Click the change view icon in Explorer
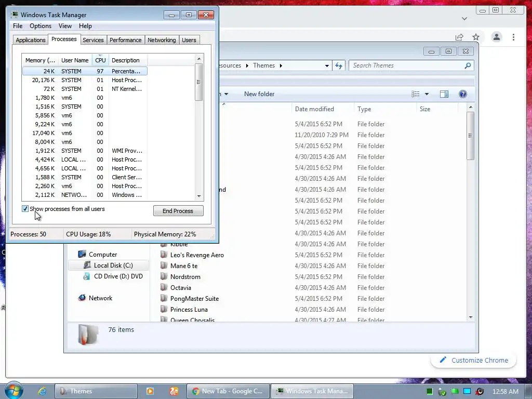 coord(416,94)
